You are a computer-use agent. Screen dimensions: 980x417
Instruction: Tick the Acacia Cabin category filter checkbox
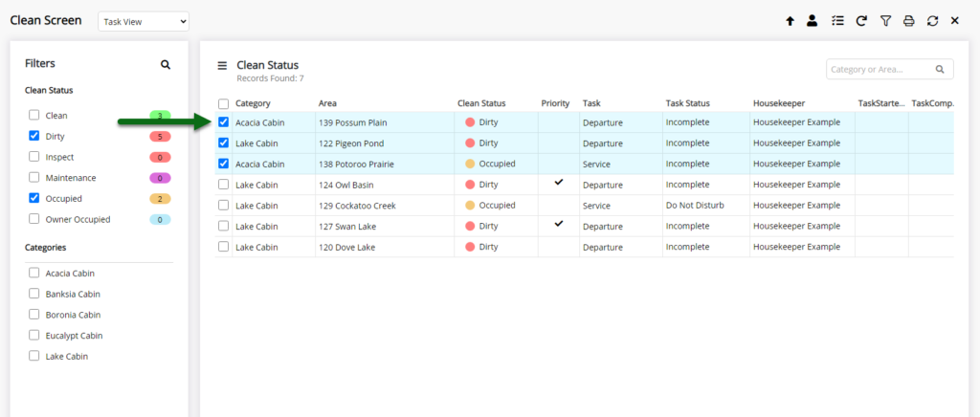click(34, 273)
